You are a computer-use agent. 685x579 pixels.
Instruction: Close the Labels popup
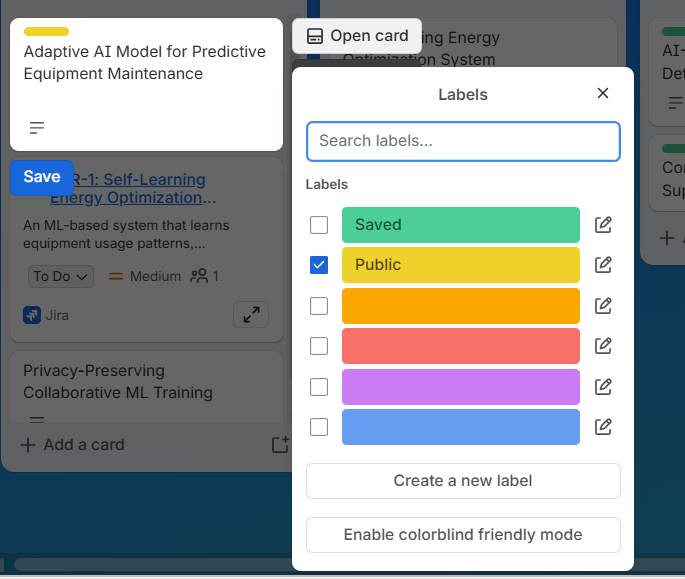[x=603, y=93]
